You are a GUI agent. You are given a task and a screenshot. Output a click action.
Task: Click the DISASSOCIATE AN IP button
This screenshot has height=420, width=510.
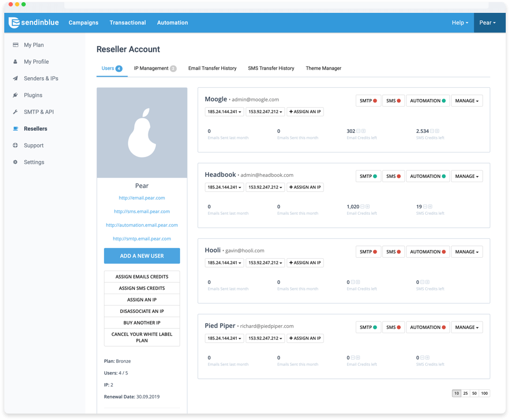[142, 311]
